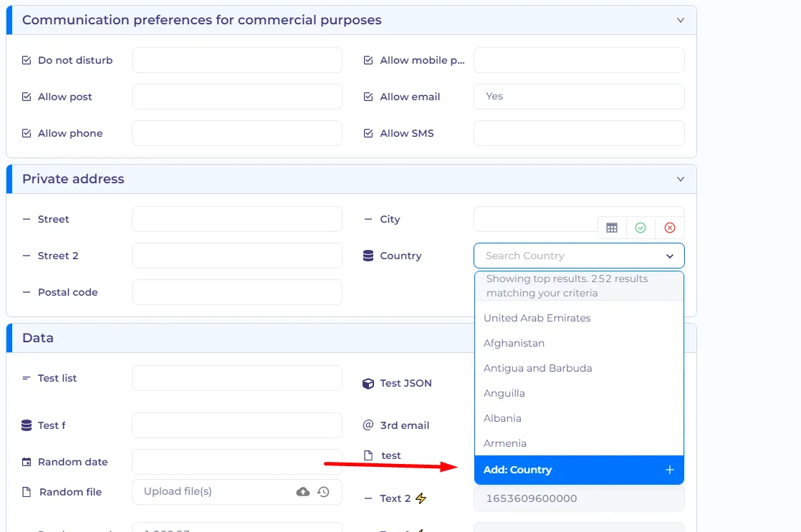Click the Random file document icon
Screen dimensions: 801x532
27,492
